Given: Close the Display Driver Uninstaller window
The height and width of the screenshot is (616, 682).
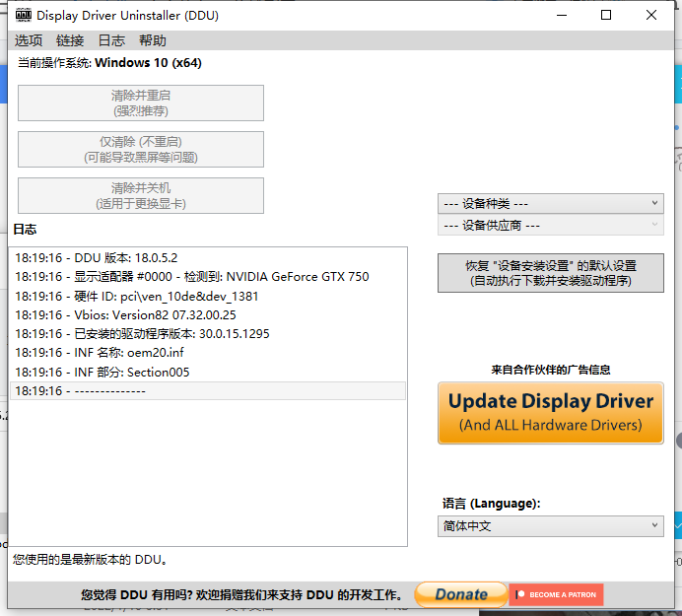Looking at the screenshot, I should [651, 16].
